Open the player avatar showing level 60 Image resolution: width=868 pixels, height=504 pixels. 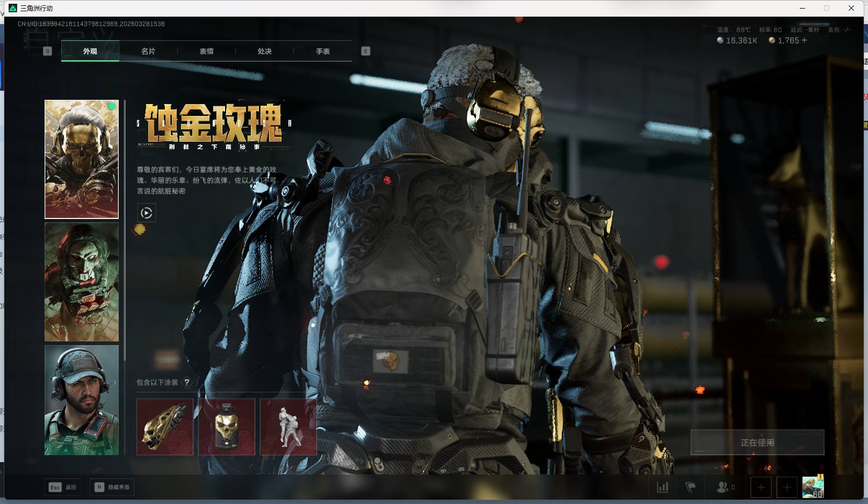tap(813, 487)
